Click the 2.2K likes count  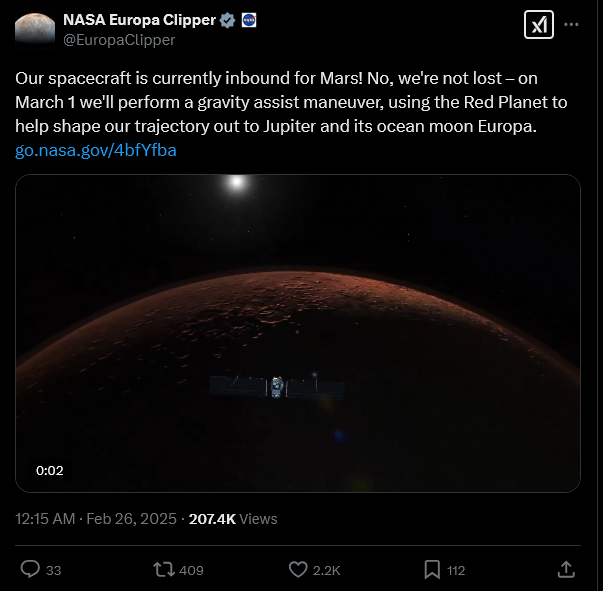click(326, 570)
